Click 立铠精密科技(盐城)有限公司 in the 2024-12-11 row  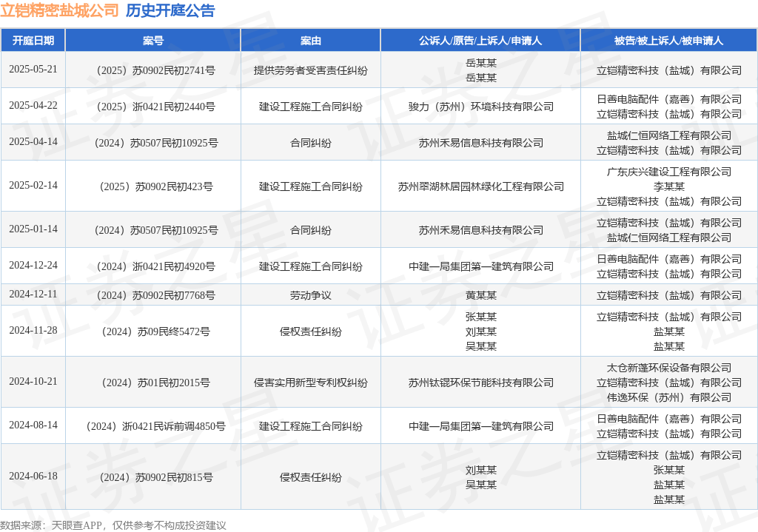669,296
